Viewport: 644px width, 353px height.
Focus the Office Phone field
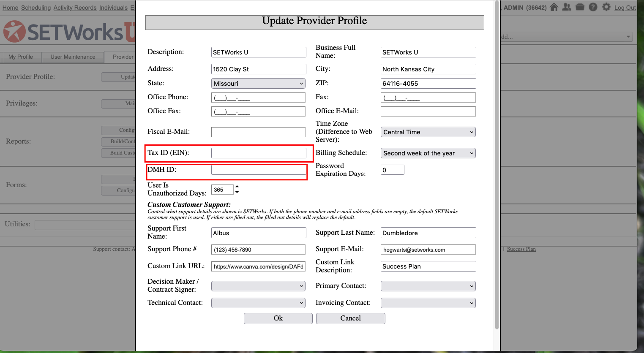point(258,98)
